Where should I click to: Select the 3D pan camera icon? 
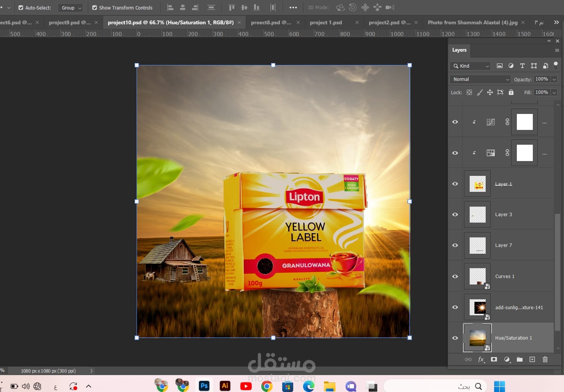point(365,8)
